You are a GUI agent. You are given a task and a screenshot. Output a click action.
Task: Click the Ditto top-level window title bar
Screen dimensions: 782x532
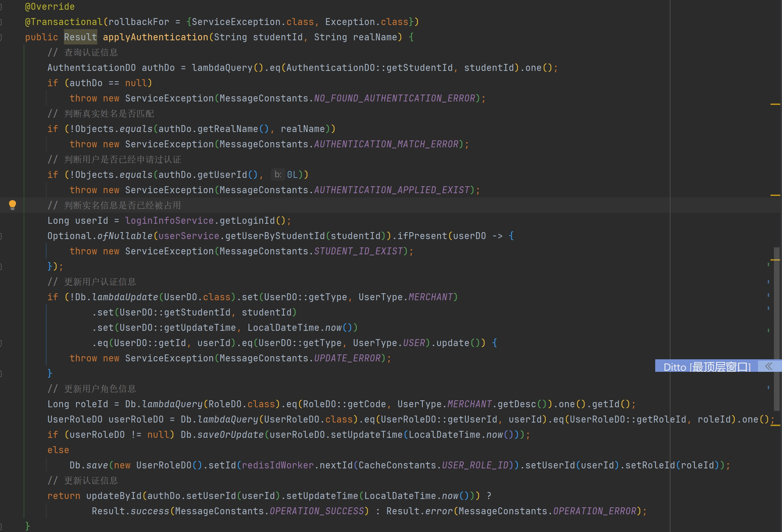[x=707, y=367]
